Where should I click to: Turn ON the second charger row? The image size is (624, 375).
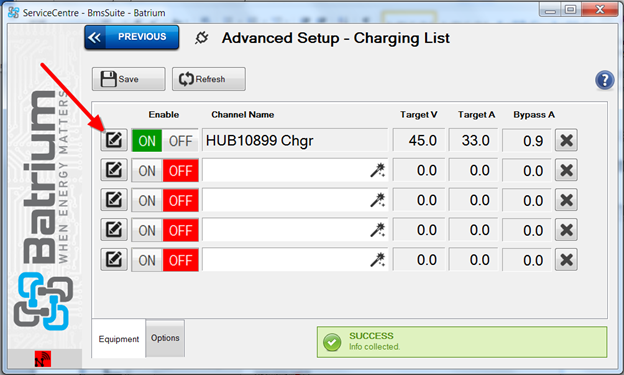(147, 170)
